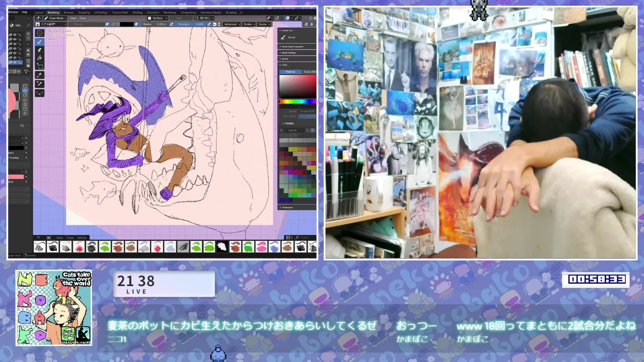This screenshot has width=644, height=362.
Task: Toggle the viewport overlays button
Action: pyautogui.click(x=287, y=18)
